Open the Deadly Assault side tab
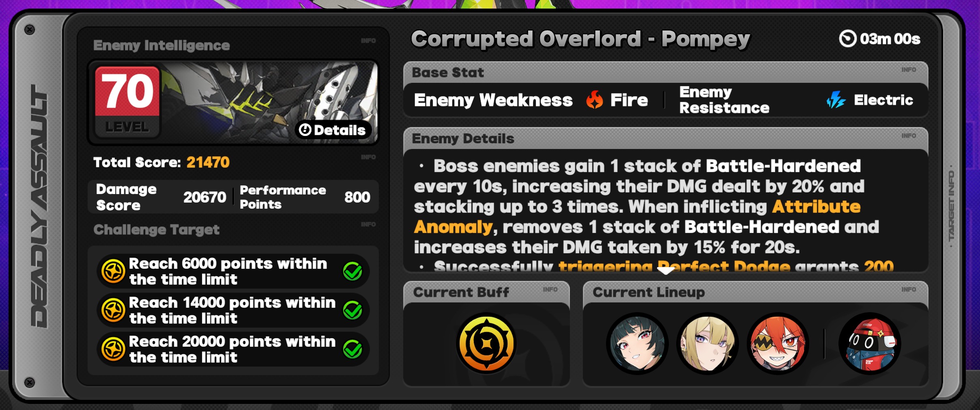 39,205
